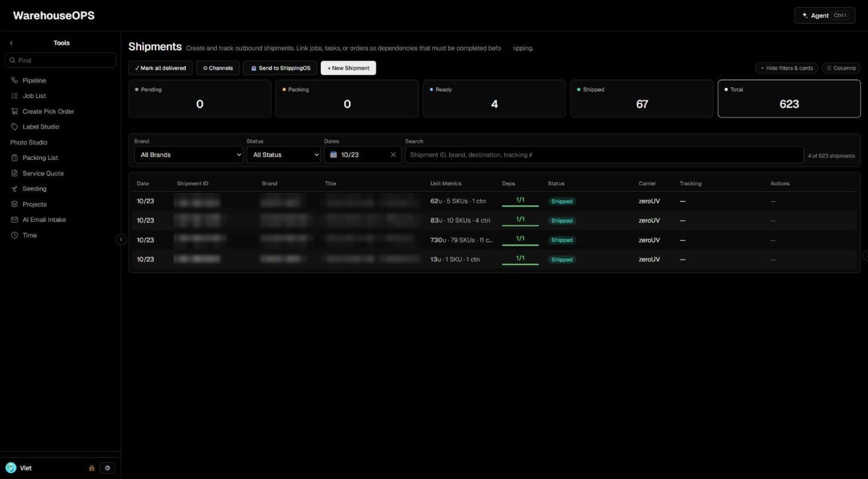This screenshot has height=479, width=868.
Task: Open the Time clock icon
Action: (x=14, y=235)
